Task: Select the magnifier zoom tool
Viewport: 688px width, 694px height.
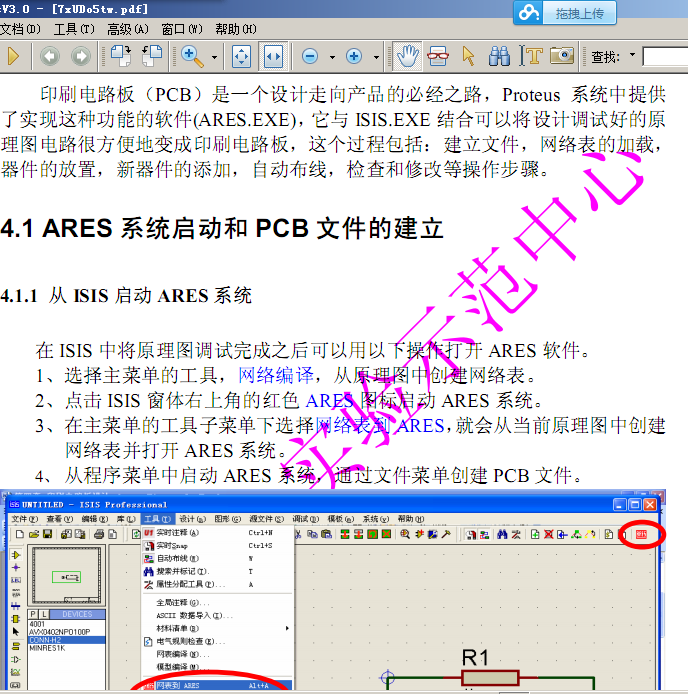Action: [192, 57]
